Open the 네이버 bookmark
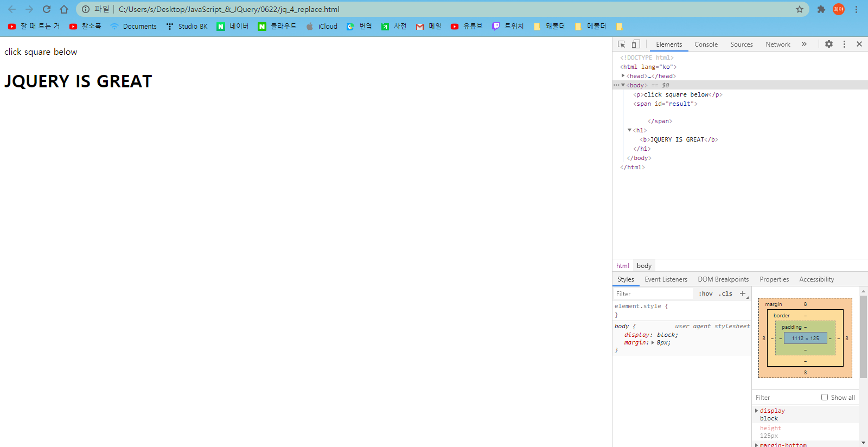 pos(233,26)
